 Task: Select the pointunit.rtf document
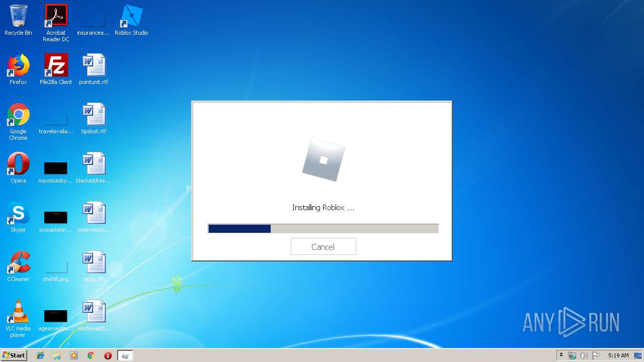[94, 69]
